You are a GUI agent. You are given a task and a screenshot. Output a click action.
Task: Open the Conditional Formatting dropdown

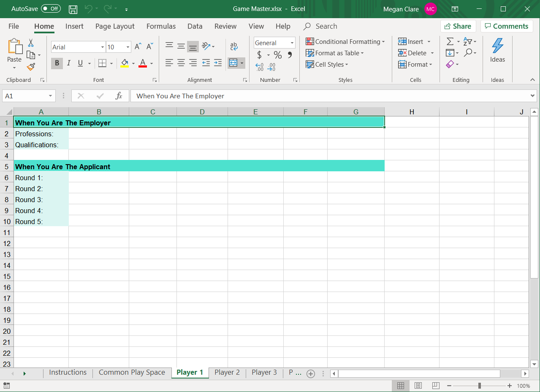345,42
